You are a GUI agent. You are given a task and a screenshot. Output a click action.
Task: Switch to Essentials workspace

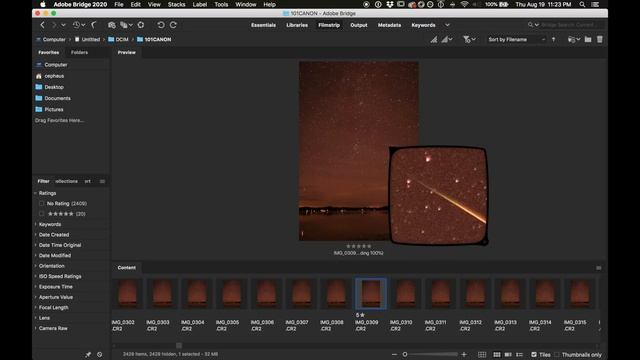(263, 25)
